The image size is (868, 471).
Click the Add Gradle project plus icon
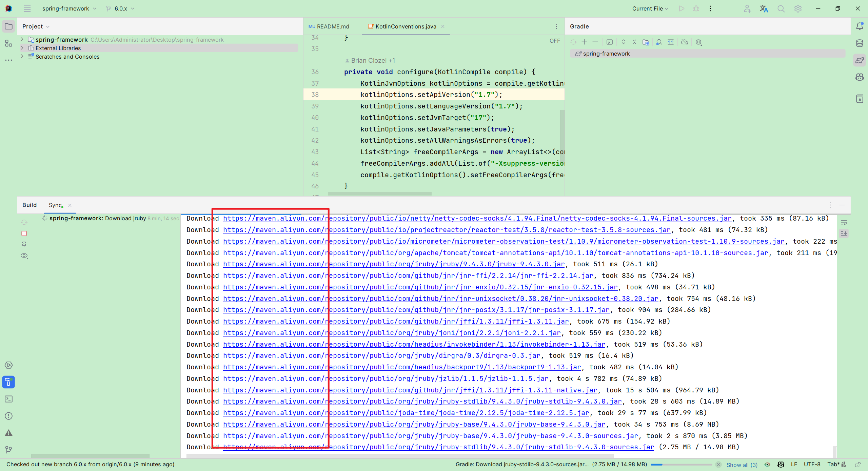[584, 42]
